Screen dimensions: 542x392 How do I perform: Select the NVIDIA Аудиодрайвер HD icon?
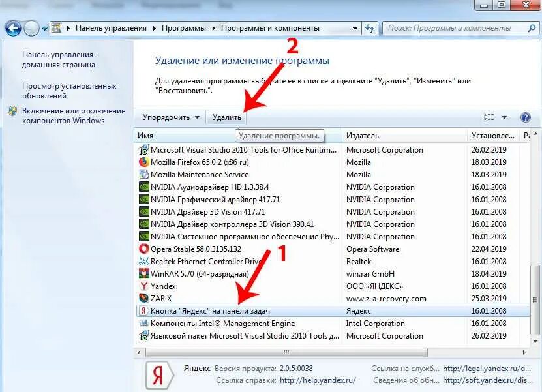coord(143,187)
